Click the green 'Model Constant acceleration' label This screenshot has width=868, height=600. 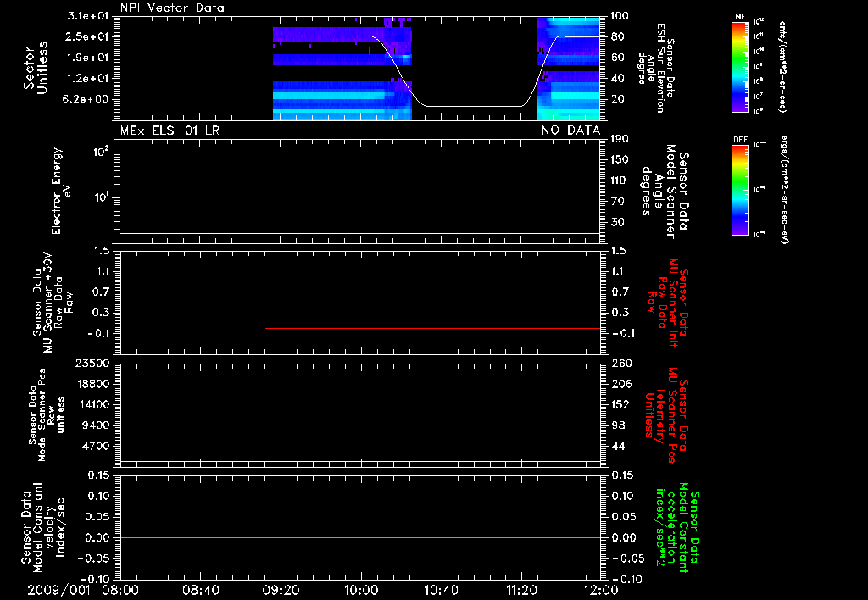coord(678,527)
